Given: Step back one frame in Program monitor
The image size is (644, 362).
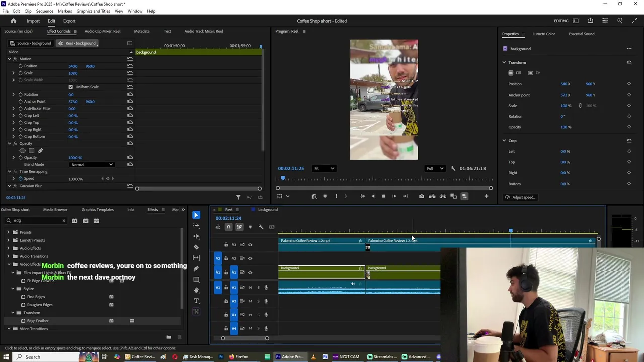Looking at the screenshot, I should [x=373, y=196].
